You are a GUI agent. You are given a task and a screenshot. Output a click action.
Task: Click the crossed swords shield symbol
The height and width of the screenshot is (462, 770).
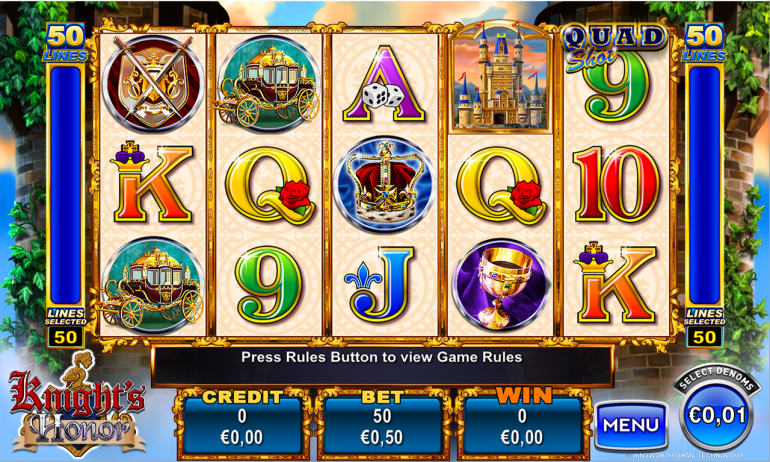[153, 82]
